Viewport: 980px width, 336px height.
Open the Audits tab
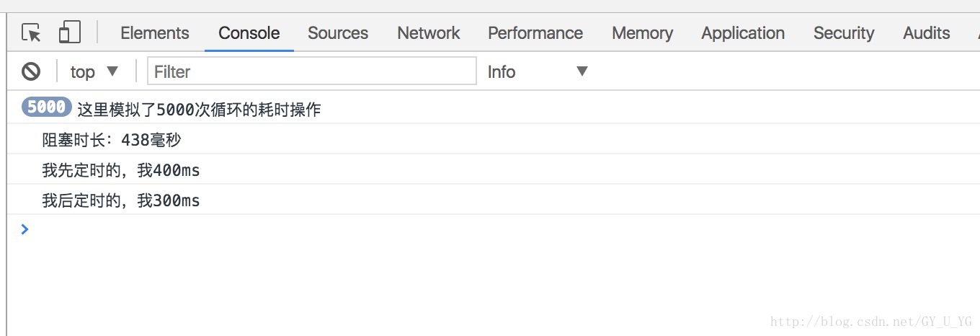[x=927, y=33]
